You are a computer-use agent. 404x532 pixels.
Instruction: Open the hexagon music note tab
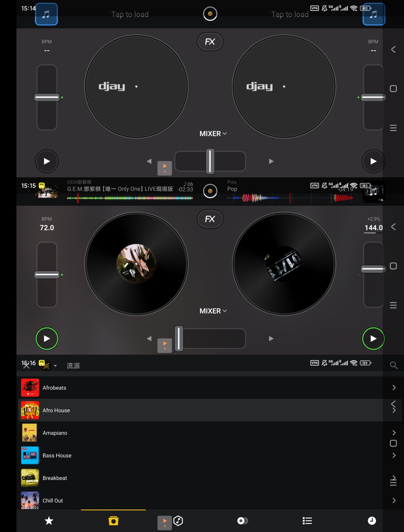(x=178, y=520)
